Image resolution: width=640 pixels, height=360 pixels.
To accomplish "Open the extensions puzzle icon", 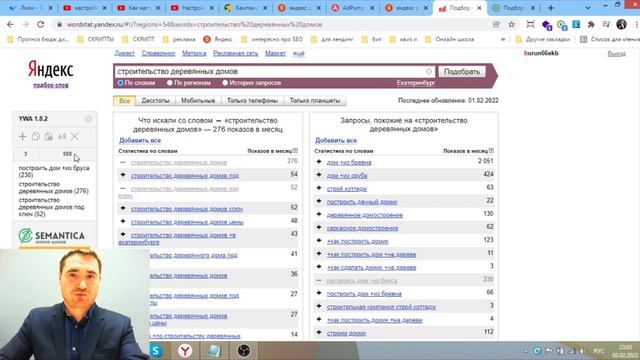I will click(591, 24).
